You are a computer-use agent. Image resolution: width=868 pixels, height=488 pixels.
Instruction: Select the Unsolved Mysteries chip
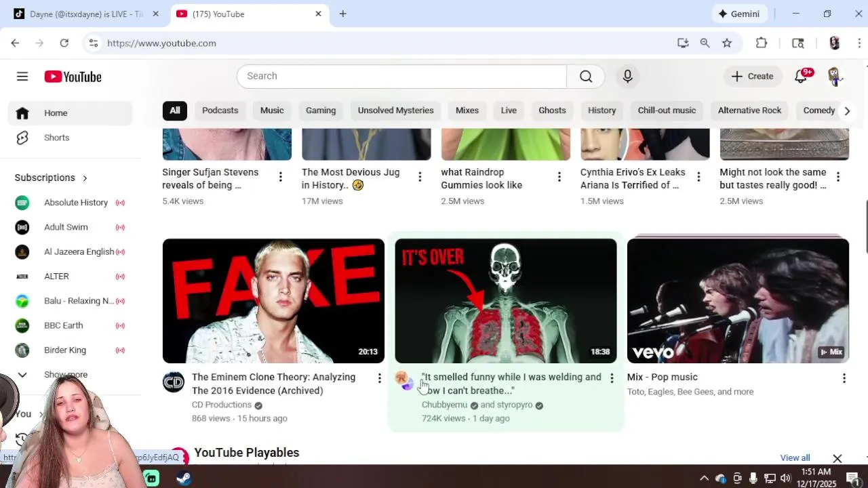pos(396,110)
